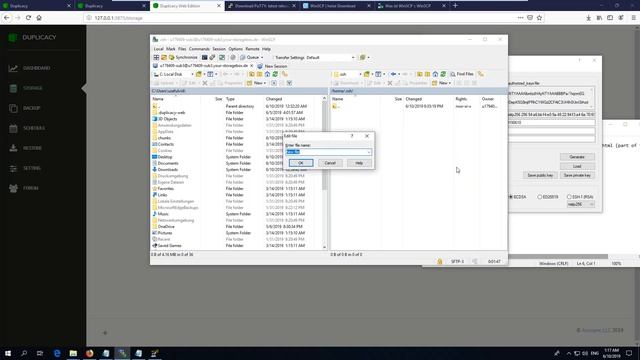Screen dimensions: 640x360
Task: Click the remote panel parent directory icon
Action: pos(420,74)
